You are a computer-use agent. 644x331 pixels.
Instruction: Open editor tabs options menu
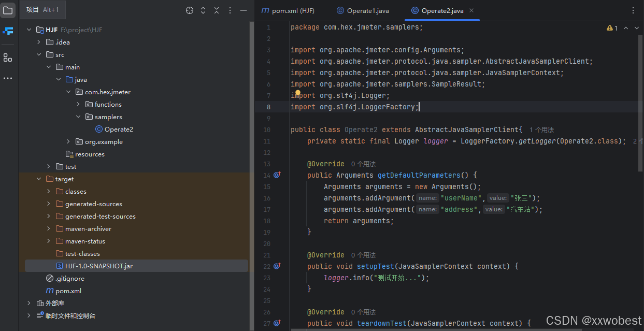[633, 10]
